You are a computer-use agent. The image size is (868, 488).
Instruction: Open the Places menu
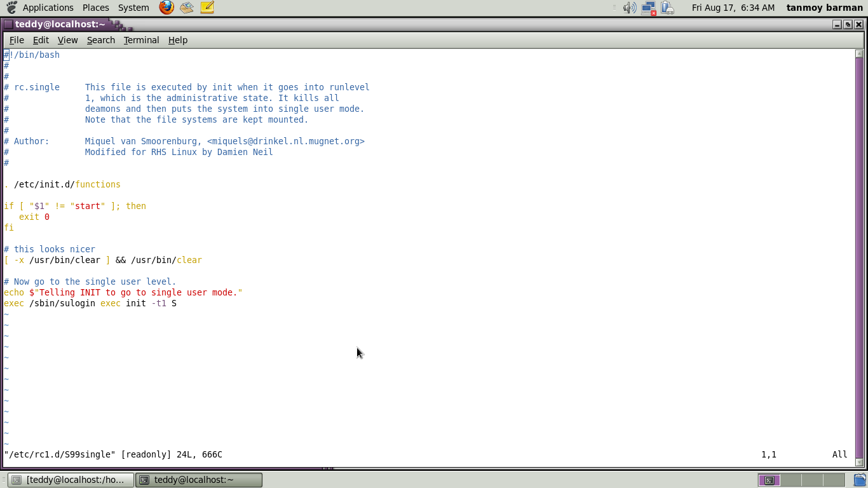click(x=95, y=7)
